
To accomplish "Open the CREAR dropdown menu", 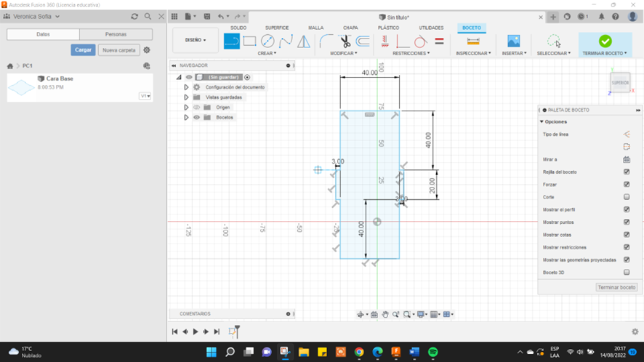I will pyautogui.click(x=267, y=53).
